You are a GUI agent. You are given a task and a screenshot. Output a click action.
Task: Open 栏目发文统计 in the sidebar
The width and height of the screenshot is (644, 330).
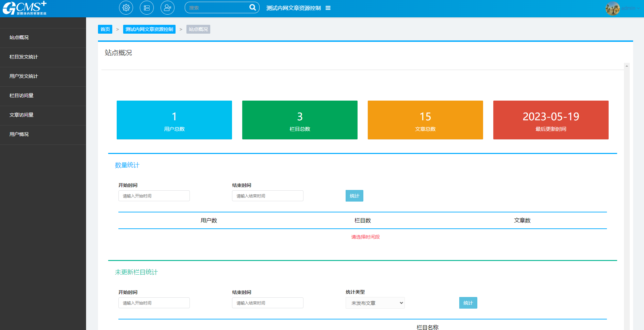click(x=24, y=57)
